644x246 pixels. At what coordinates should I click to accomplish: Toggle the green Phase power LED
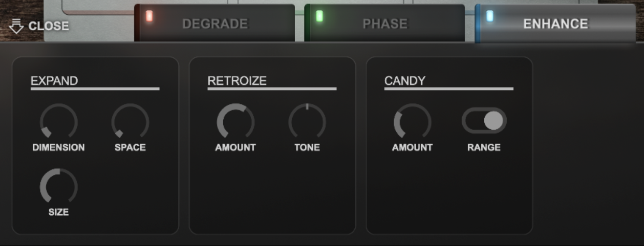click(319, 16)
